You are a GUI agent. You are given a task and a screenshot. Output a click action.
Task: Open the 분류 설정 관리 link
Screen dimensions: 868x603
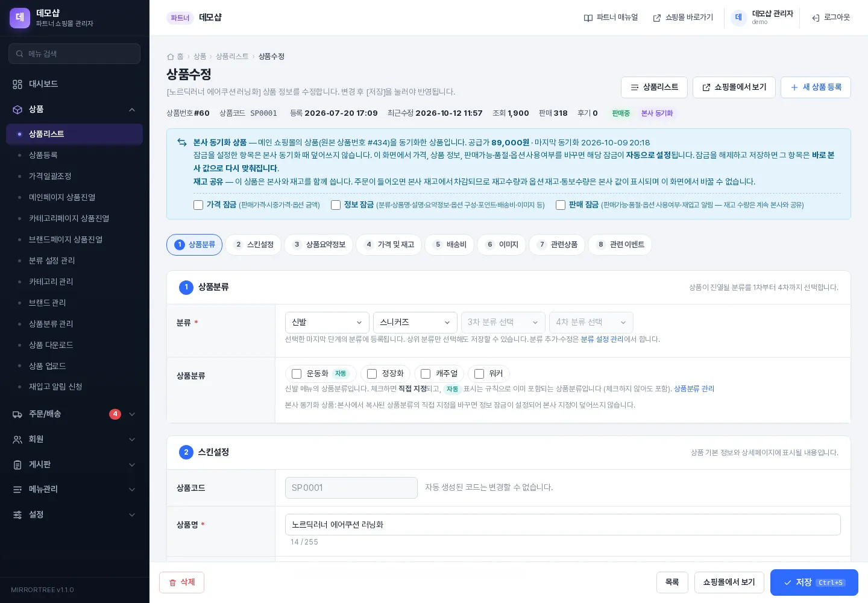pos(602,339)
